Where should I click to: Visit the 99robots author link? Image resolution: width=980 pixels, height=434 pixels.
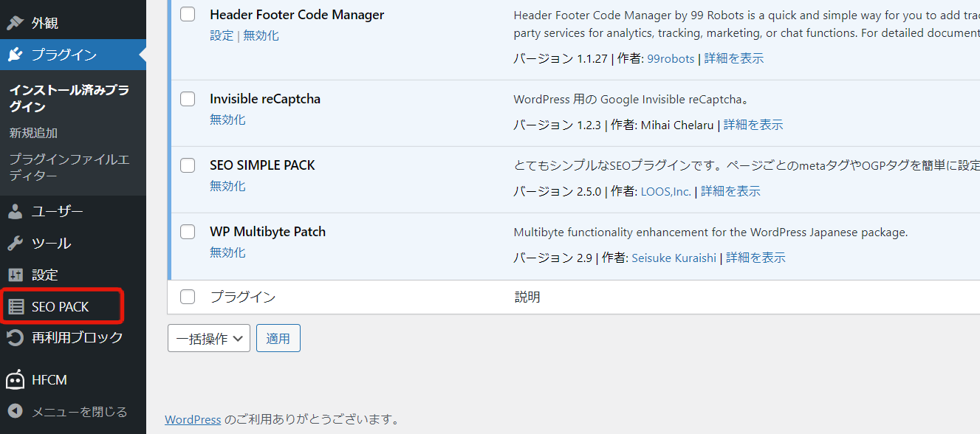pyautogui.click(x=671, y=58)
